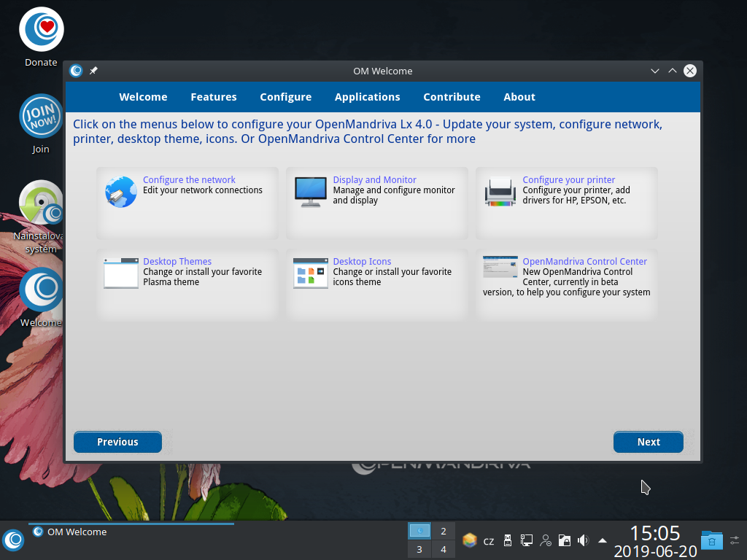Expand the hidden system tray icons arrow
Viewport: 747px width, 560px height.
(x=602, y=540)
